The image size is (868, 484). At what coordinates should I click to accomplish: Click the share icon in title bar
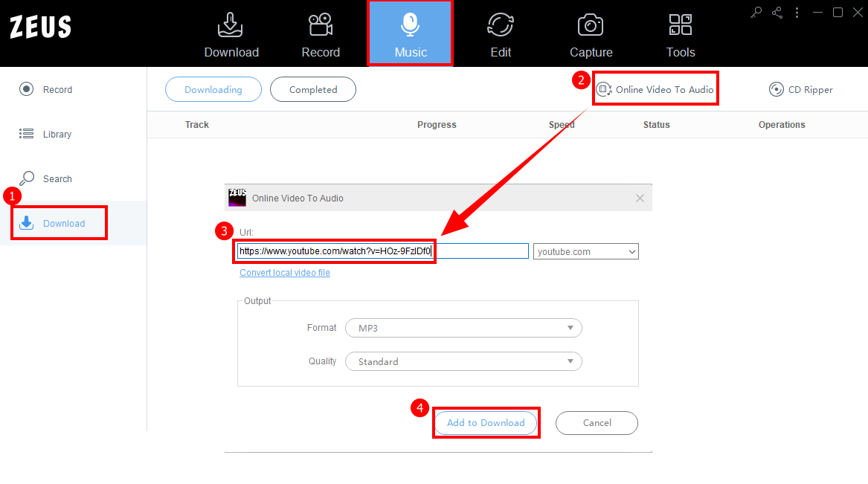coord(777,12)
